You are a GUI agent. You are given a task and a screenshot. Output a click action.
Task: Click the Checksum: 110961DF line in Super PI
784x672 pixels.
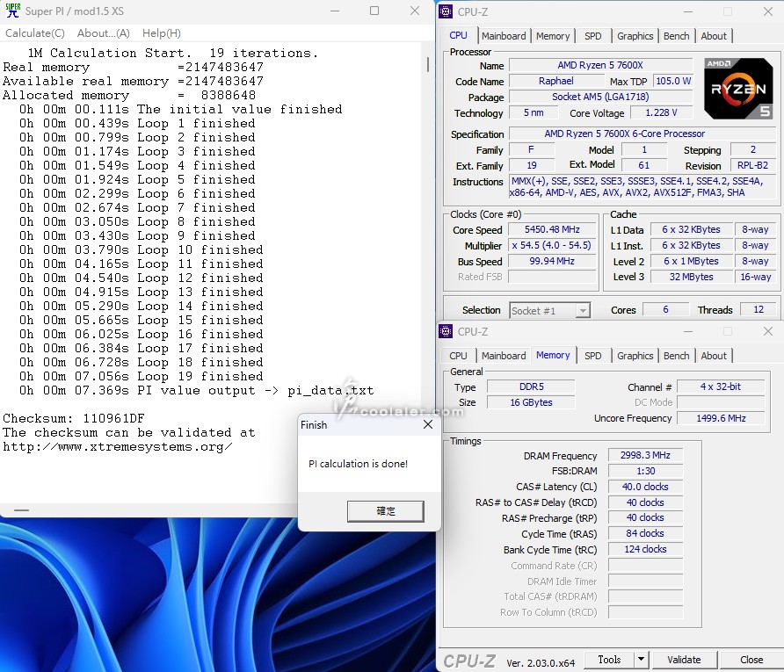pos(74,419)
